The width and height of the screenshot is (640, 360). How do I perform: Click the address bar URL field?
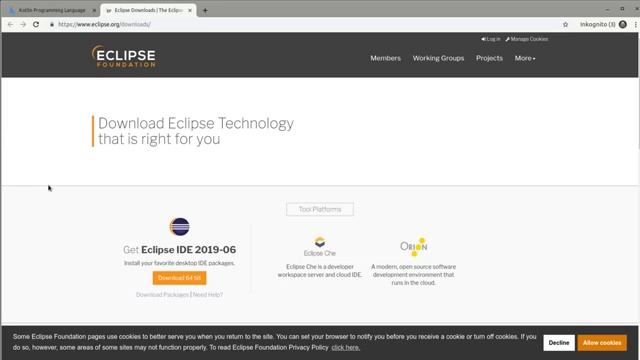(302, 24)
